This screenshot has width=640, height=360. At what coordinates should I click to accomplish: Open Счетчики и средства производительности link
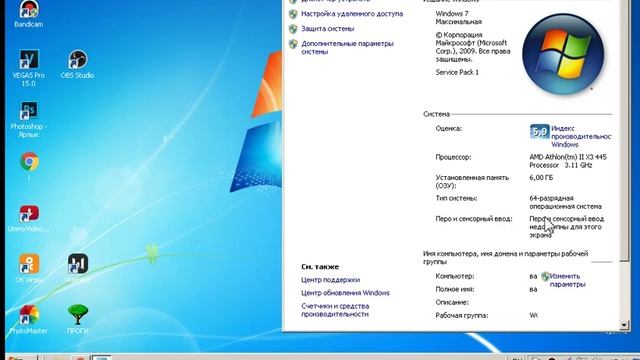(x=335, y=310)
